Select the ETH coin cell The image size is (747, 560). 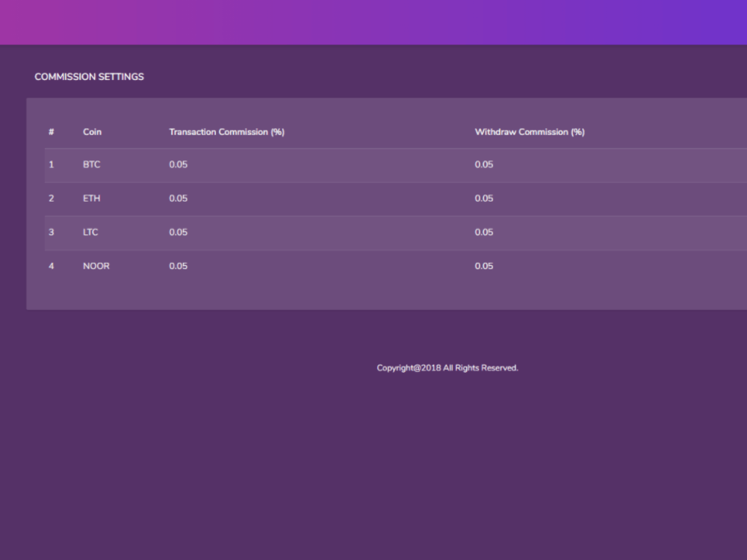pos(91,198)
